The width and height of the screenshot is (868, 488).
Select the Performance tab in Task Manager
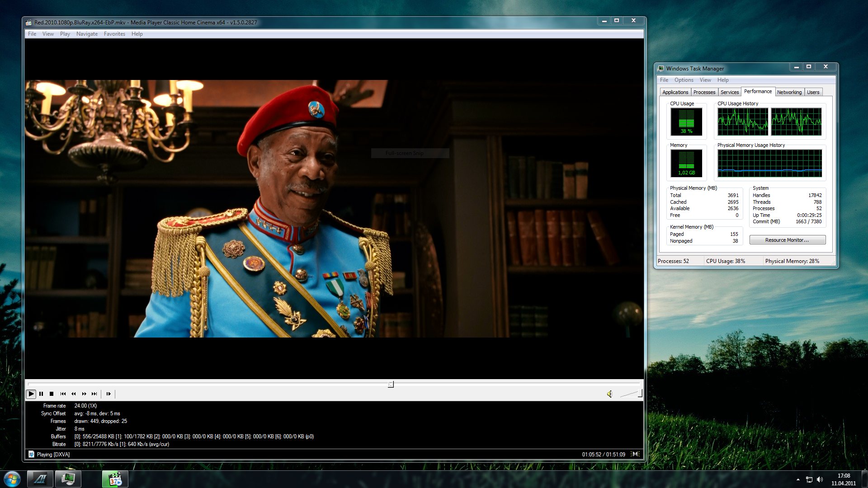pos(758,91)
